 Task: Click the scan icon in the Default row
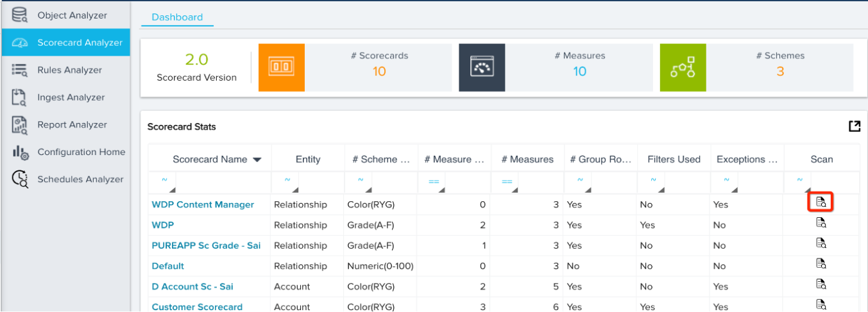[x=821, y=263]
